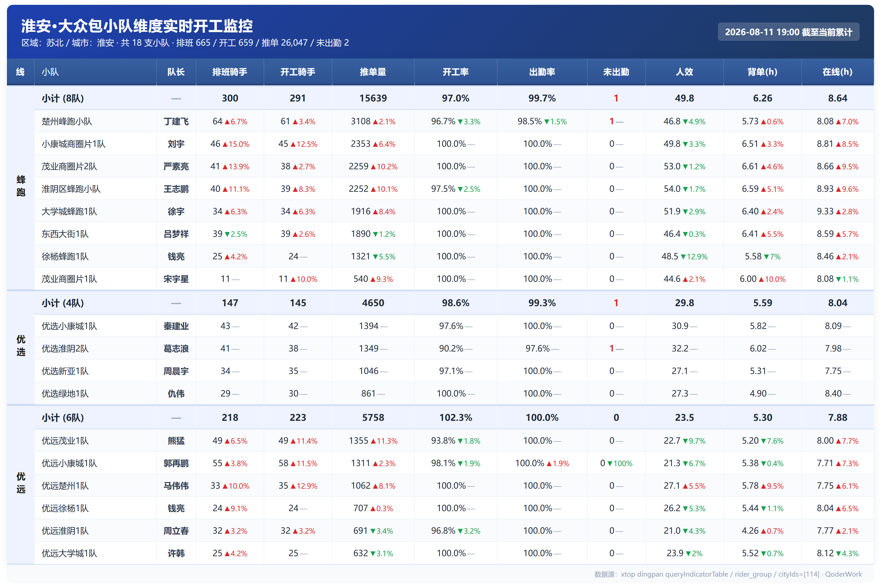The width and height of the screenshot is (881, 588).
Task: Click captain name 吕梦祥
Action: click(176, 234)
